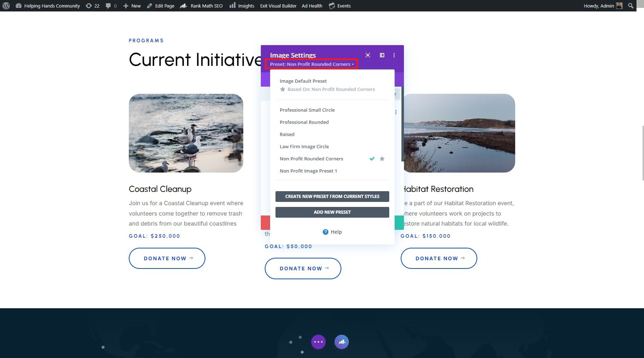Click the WordPress logo in the admin bar

click(x=5, y=6)
